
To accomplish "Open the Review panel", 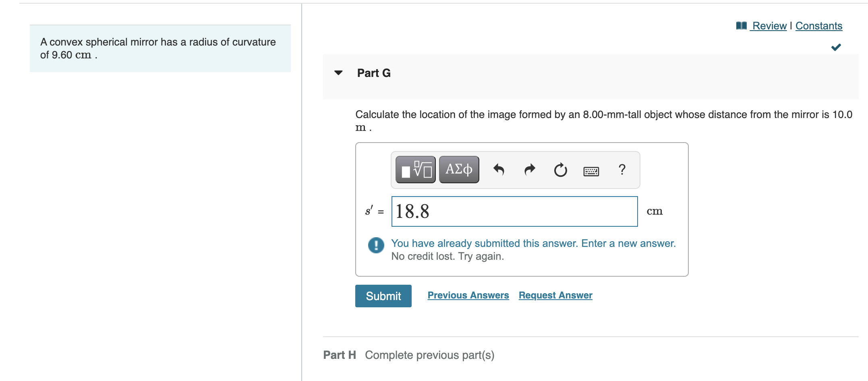I will (x=769, y=25).
